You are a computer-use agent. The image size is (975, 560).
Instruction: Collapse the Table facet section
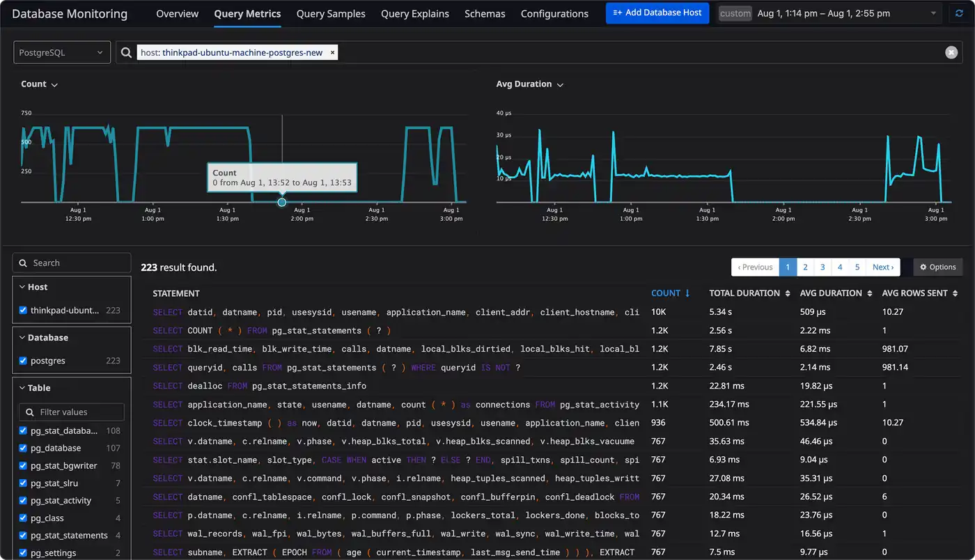pyautogui.click(x=22, y=388)
